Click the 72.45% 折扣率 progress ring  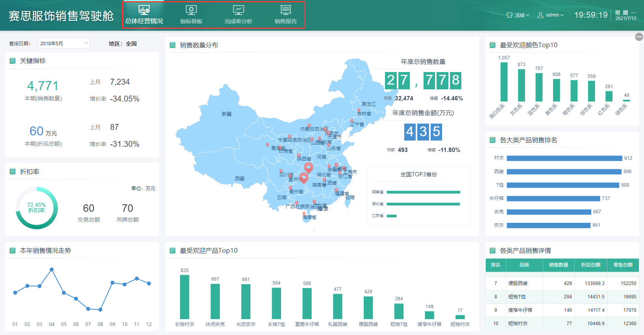point(37,208)
